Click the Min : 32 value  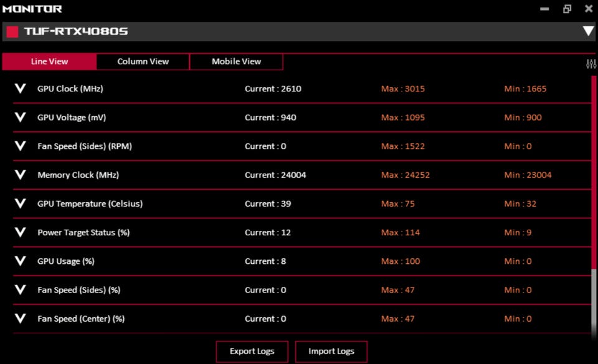coord(520,203)
